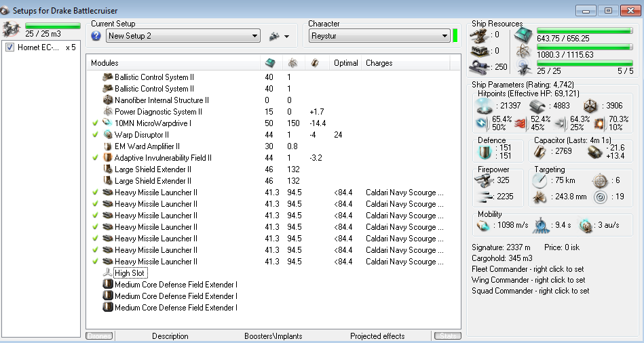Click the 'Cargohold: 345 m3' text
This screenshot has width=644, height=343.
(502, 258)
